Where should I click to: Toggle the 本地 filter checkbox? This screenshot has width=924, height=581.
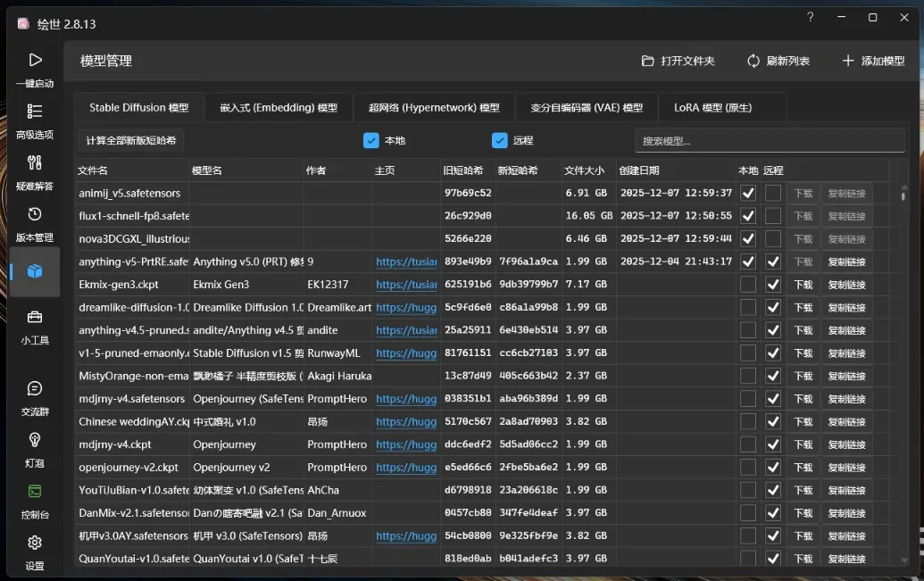click(371, 140)
